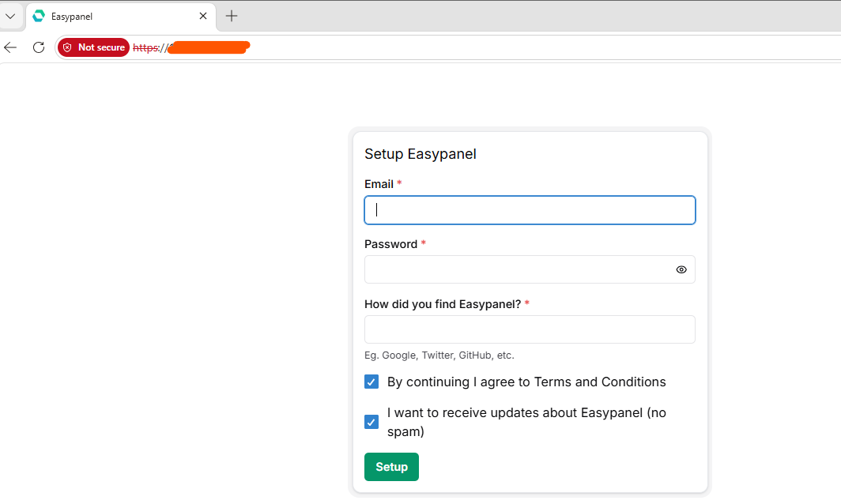Click the Terms and Conditions text
Image resolution: width=841 pixels, height=504 pixels.
(599, 382)
